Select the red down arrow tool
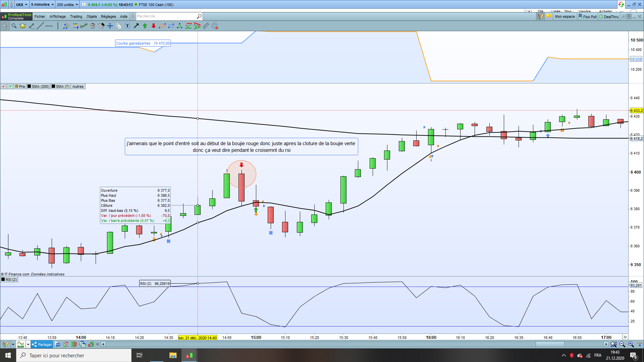The width and height of the screenshot is (644, 362). 154,26
